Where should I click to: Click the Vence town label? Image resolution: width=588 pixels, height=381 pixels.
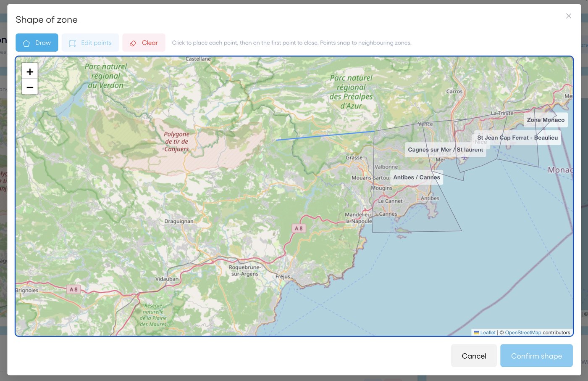[425, 124]
